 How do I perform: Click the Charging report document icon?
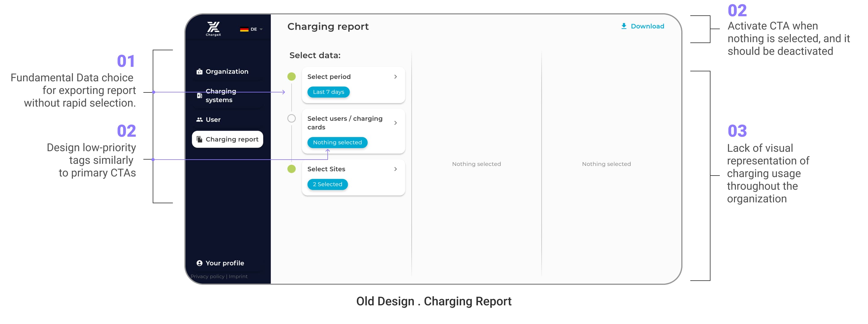pos(199,139)
